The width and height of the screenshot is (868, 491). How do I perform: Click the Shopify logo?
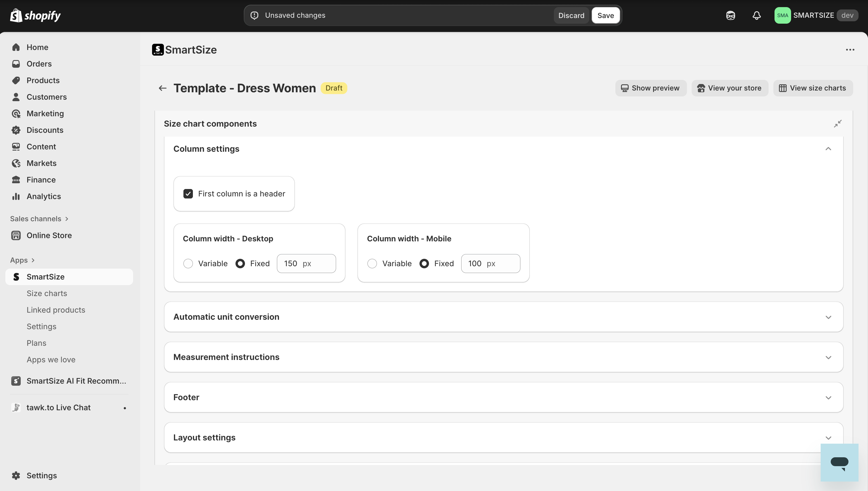[x=35, y=15]
